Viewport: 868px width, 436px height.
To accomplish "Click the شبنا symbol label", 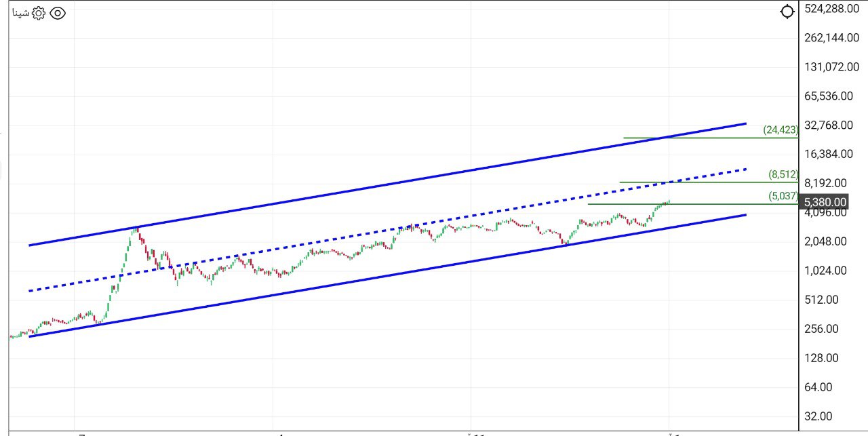I will pos(21,12).
